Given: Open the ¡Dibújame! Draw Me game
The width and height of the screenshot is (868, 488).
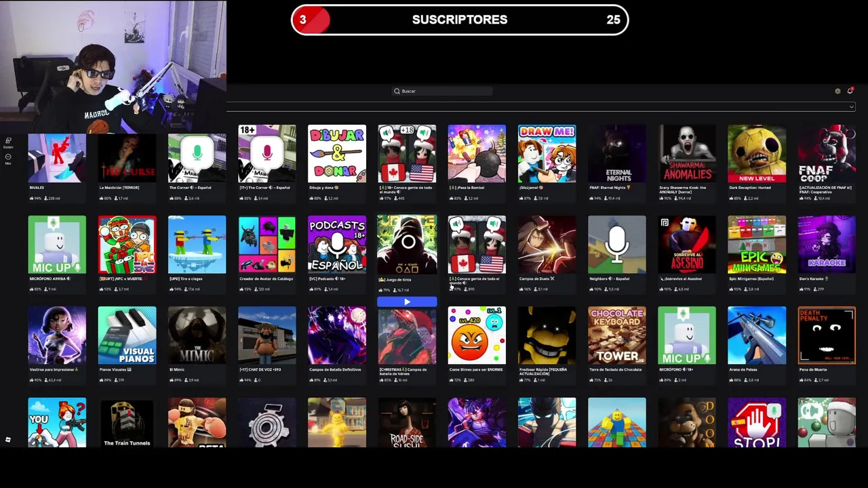Looking at the screenshot, I should (547, 154).
